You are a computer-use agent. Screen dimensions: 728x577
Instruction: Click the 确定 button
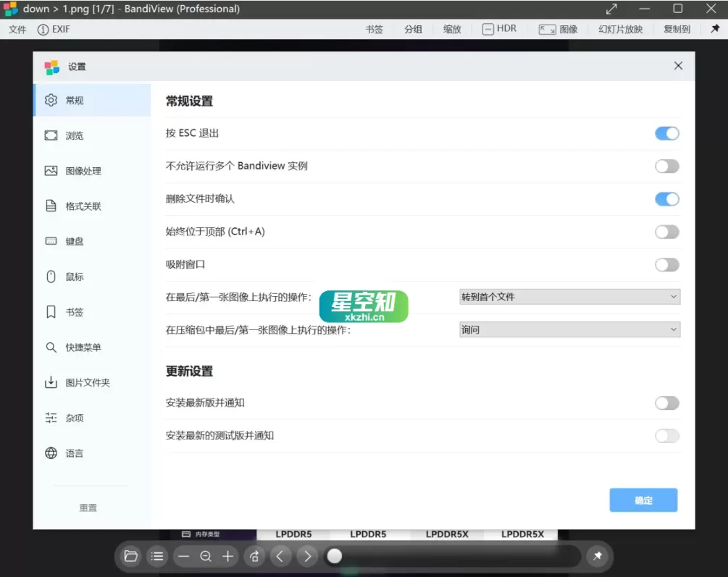point(643,500)
